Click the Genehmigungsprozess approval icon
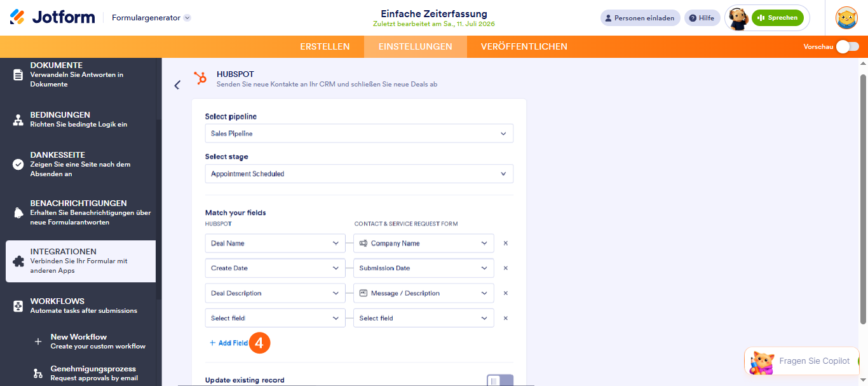Image resolution: width=868 pixels, height=386 pixels. [38, 373]
